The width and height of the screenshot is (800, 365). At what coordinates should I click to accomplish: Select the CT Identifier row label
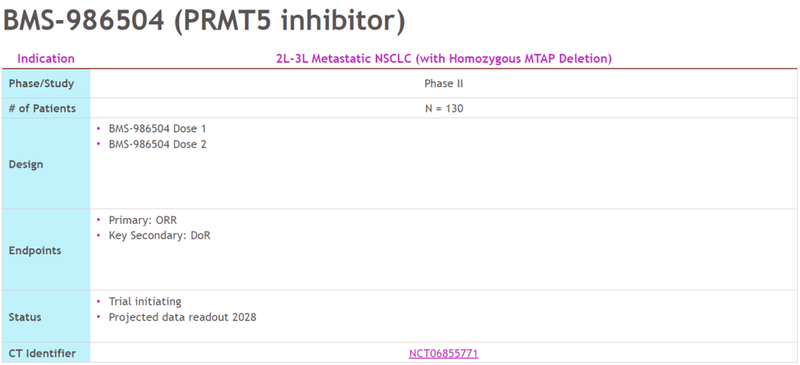[42, 353]
